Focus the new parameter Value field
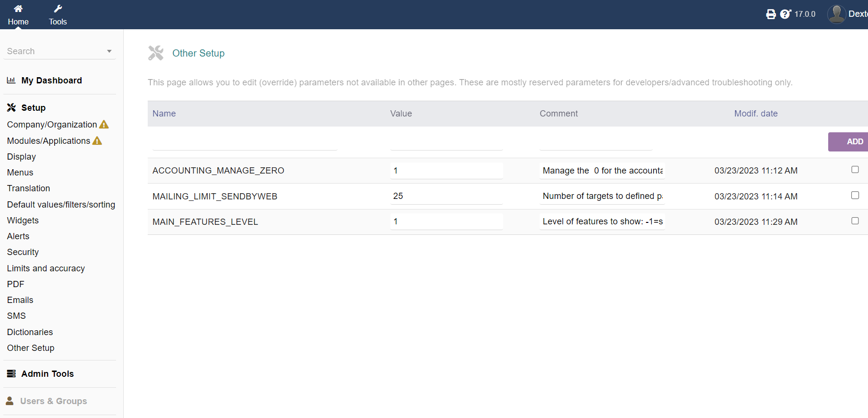This screenshot has height=418, width=868. 446,142
